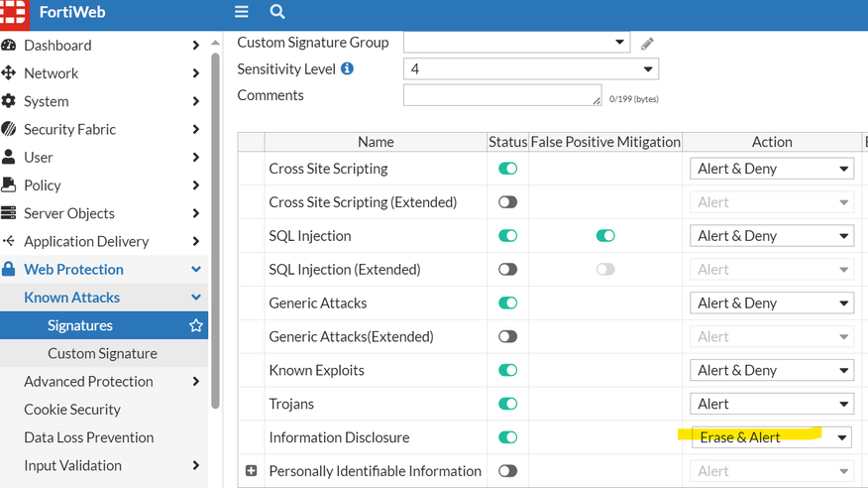Click the Sensitivity Level info icon
The image size is (868, 488).
(348, 69)
